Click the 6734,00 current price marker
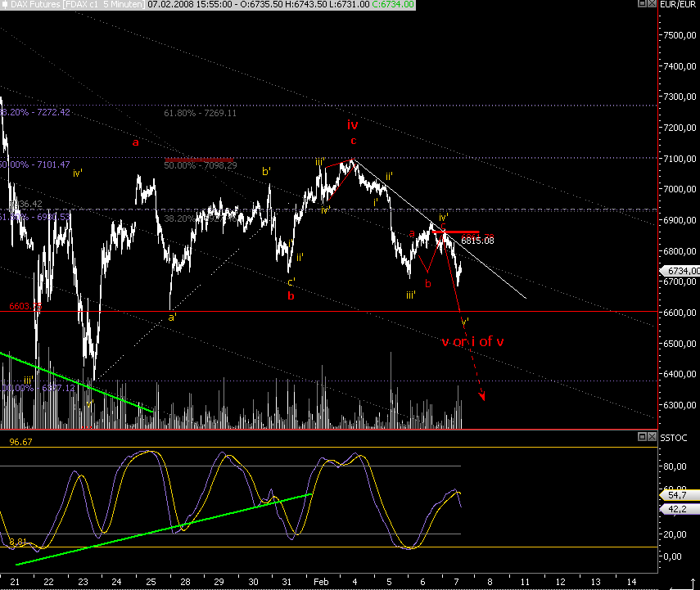The image size is (700, 590). tap(680, 271)
